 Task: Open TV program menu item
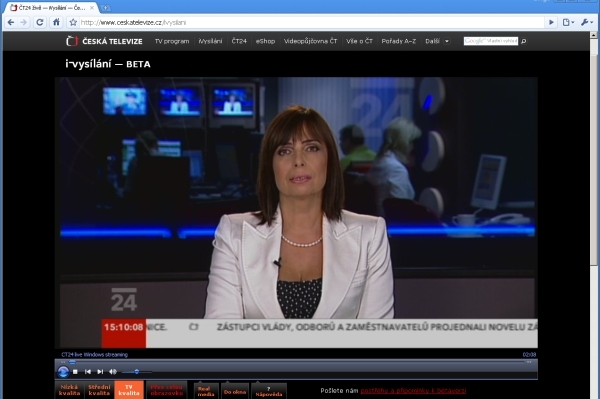point(172,41)
